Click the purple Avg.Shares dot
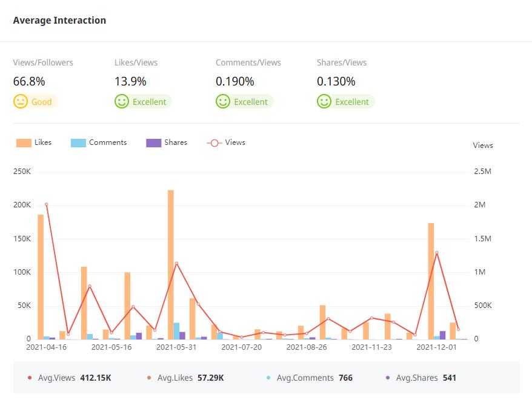532x408 pixels. (x=388, y=378)
